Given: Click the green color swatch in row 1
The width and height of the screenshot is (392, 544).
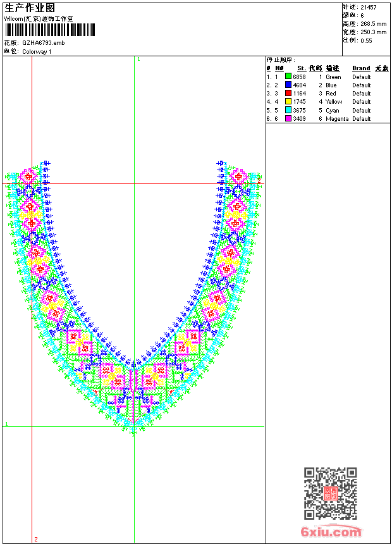Looking at the screenshot, I should pyautogui.click(x=288, y=77).
